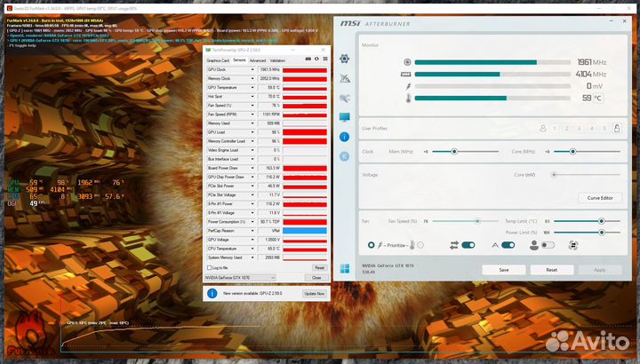Click GPU-Z refresh icon
This screenshot has height=364, width=640.
click(316, 59)
